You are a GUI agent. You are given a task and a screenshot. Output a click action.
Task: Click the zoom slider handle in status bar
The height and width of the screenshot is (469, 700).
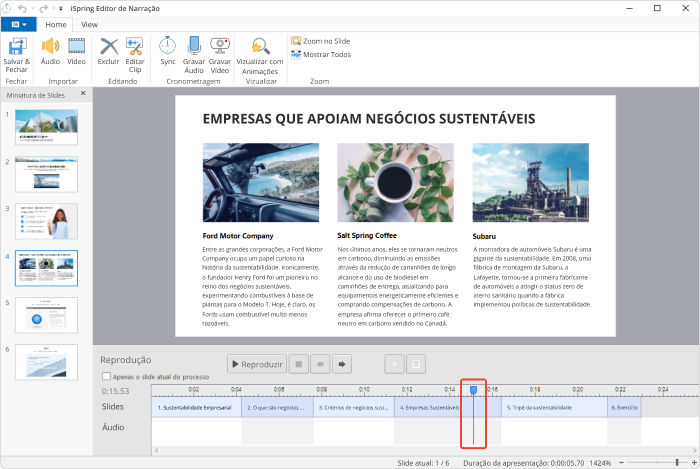pyautogui.click(x=677, y=463)
